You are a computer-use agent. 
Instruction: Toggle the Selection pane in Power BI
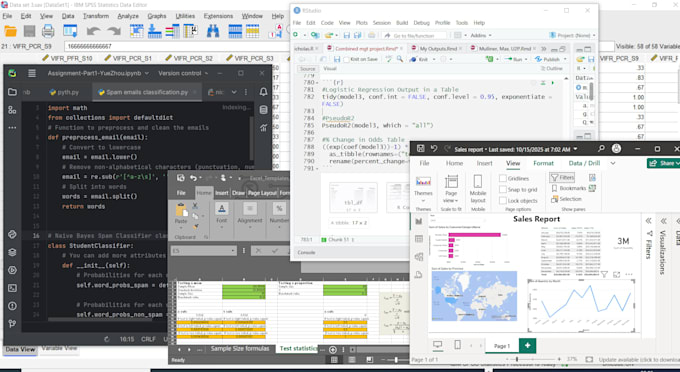[566, 199]
